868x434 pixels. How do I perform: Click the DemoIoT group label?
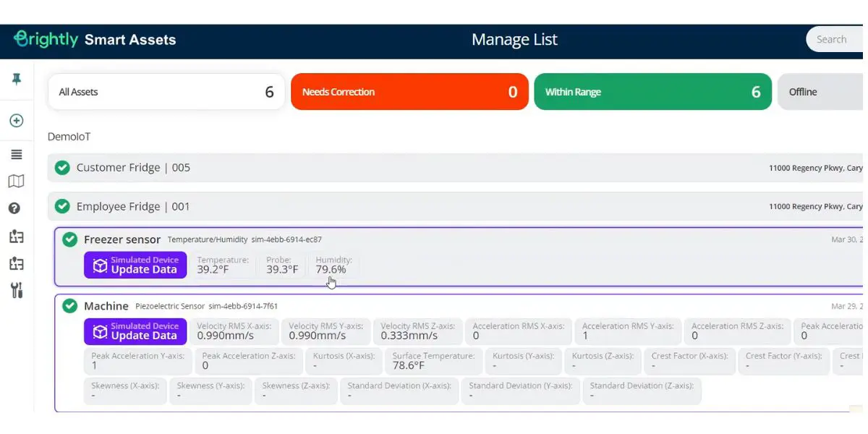click(x=69, y=137)
